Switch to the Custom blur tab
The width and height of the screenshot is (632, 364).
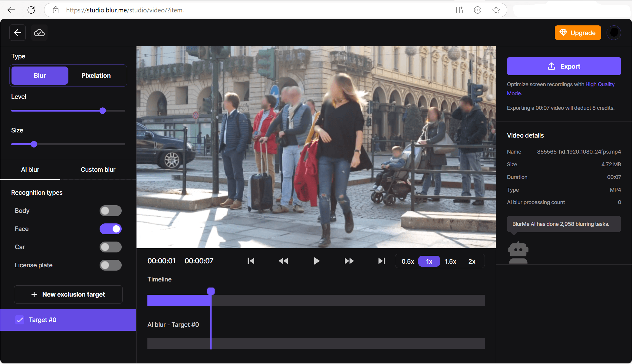point(98,170)
